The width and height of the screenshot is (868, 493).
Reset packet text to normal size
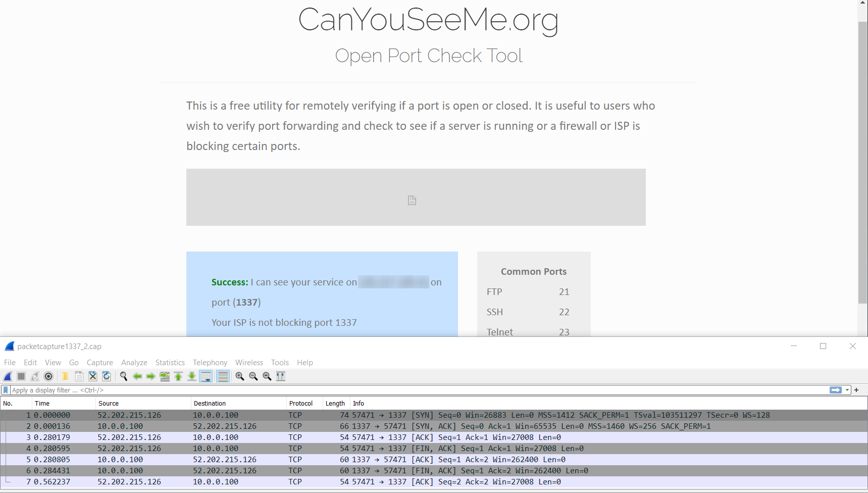(x=267, y=376)
